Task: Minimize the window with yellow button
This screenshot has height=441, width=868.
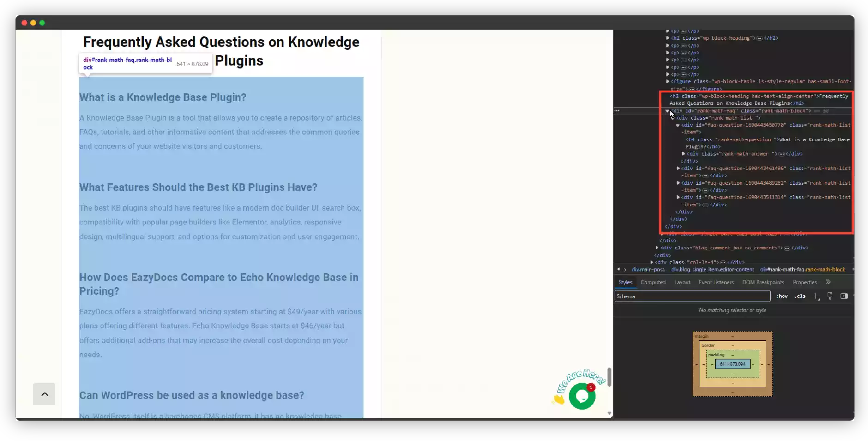Action: coord(33,23)
